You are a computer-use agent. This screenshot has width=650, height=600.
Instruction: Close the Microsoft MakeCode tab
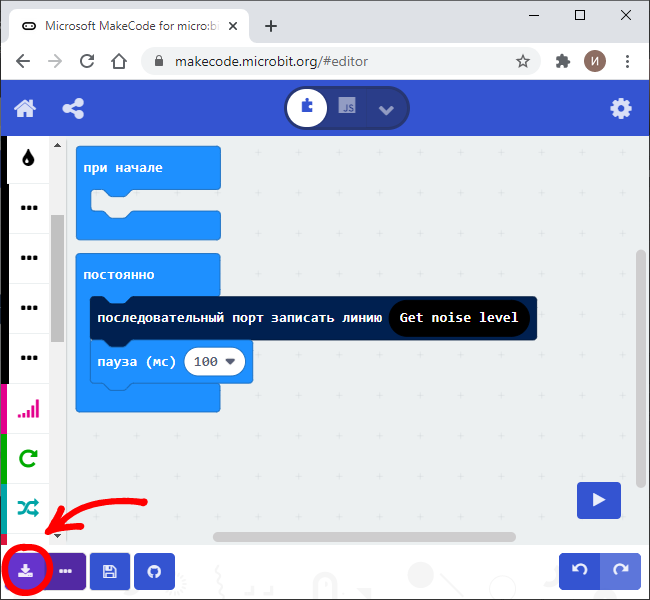[x=233, y=26]
